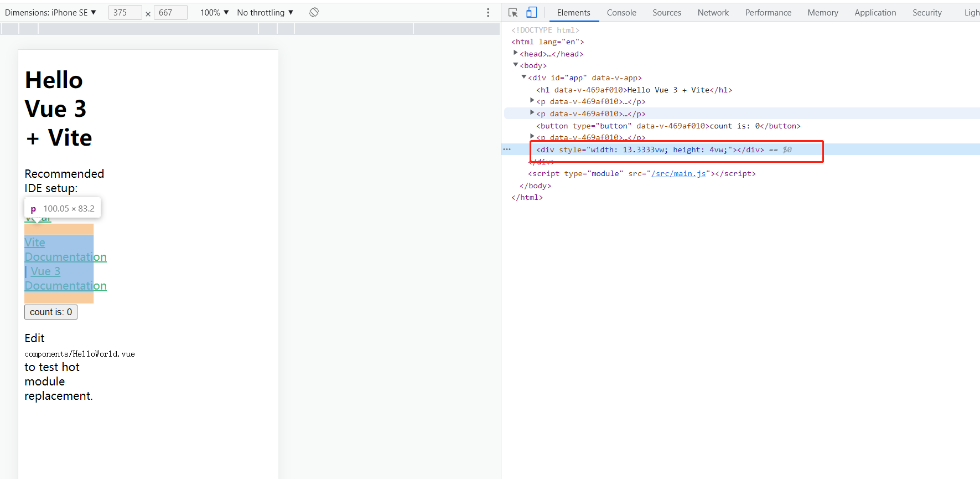Image resolution: width=980 pixels, height=479 pixels.
Task: Go to the Memory tab
Action: (x=823, y=12)
